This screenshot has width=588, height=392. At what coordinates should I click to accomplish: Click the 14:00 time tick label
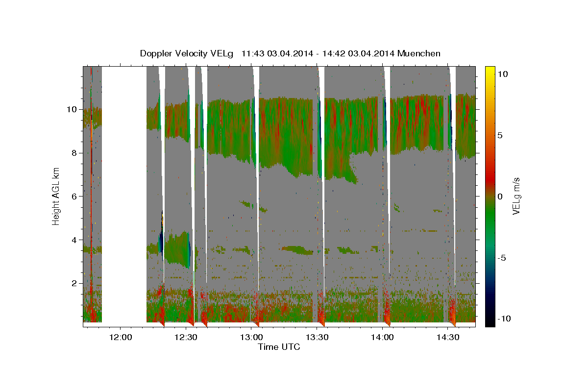(383, 337)
